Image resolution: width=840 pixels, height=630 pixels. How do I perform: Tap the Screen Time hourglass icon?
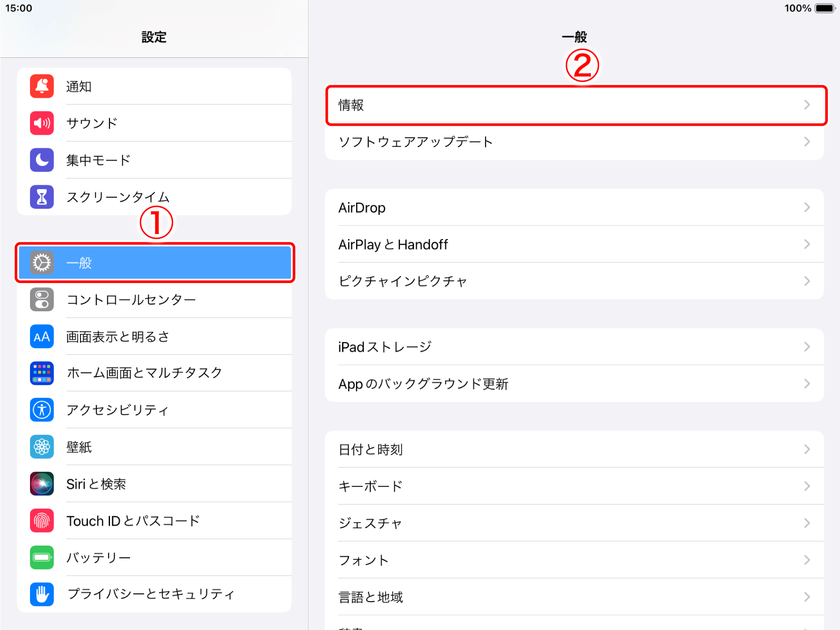click(x=42, y=197)
